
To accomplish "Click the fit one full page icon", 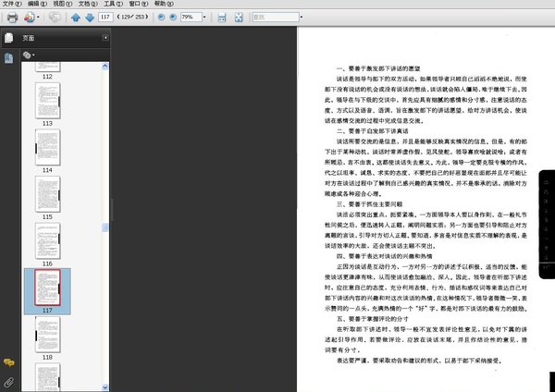I will 239,17.
